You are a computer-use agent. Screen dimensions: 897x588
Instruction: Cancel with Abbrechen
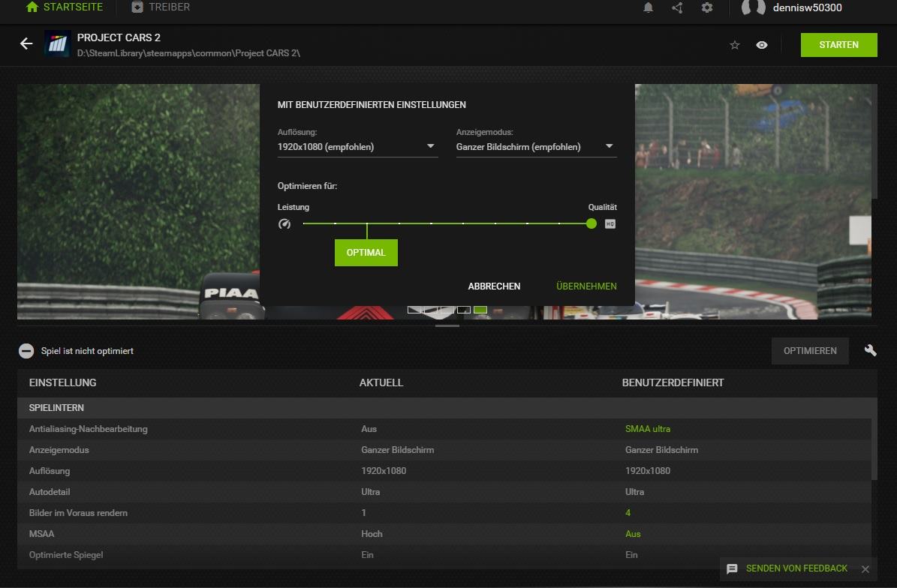[494, 286]
